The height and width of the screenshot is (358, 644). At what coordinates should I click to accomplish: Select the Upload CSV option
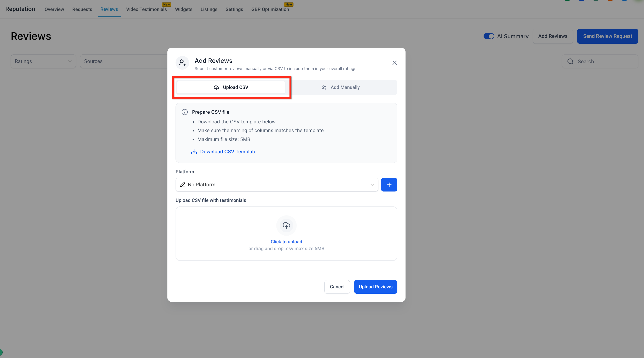pos(231,87)
